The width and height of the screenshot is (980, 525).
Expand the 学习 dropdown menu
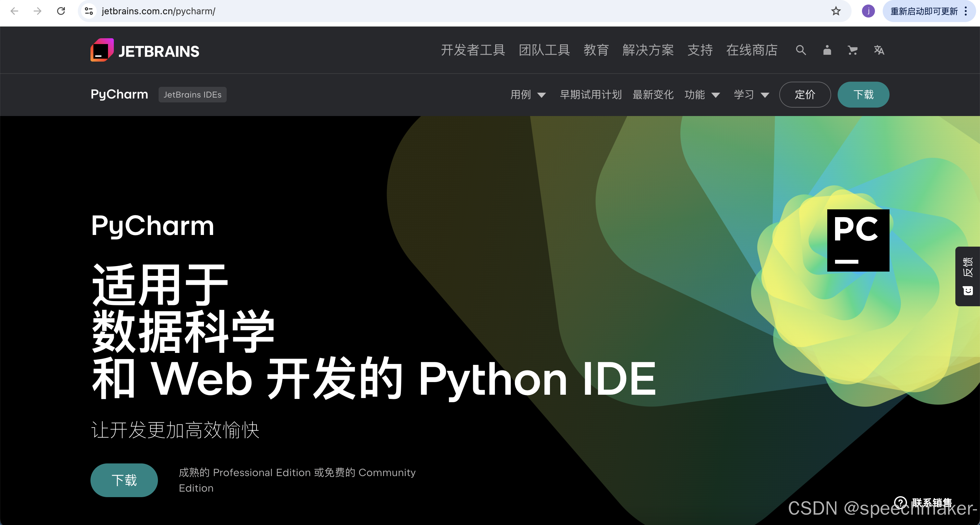coord(751,95)
